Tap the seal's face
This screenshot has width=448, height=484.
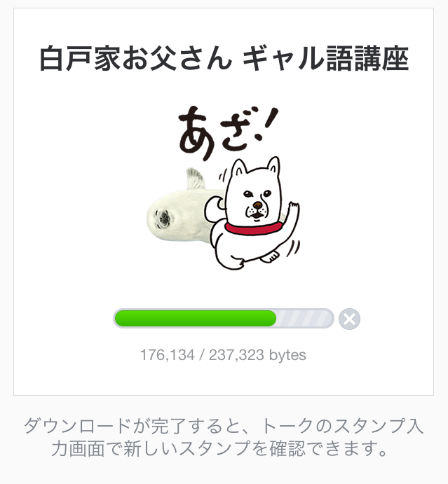coord(163,218)
